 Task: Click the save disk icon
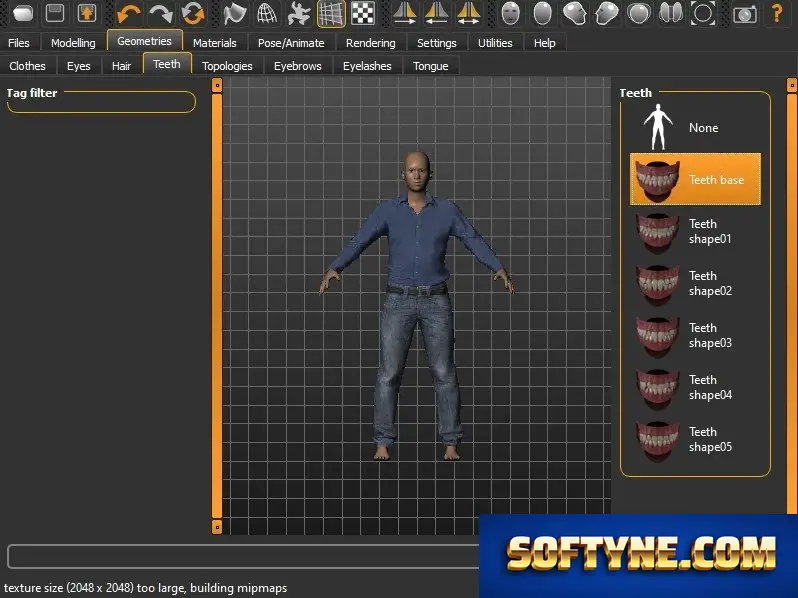(x=55, y=13)
